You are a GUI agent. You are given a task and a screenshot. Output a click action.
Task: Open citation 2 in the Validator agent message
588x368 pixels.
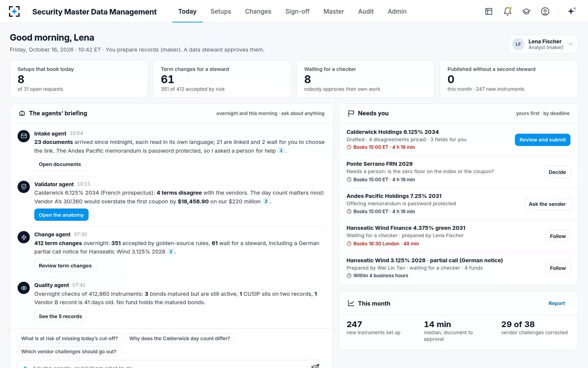pos(266,202)
